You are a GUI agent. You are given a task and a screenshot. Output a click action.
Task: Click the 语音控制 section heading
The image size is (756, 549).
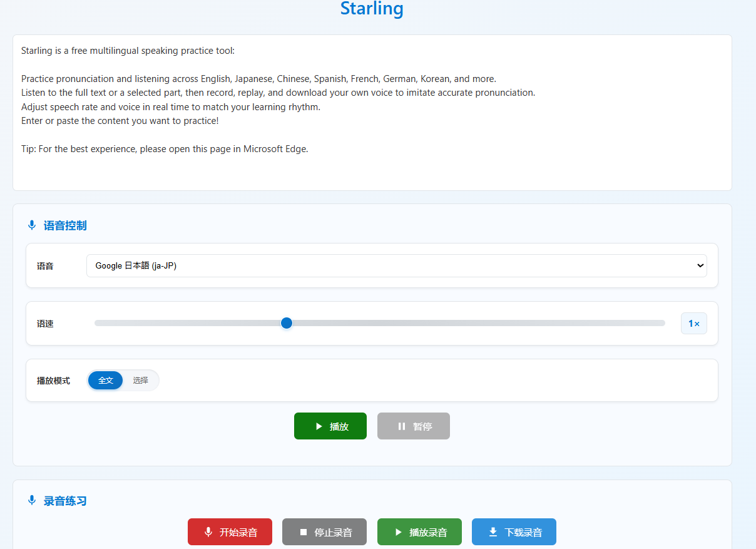[65, 225]
